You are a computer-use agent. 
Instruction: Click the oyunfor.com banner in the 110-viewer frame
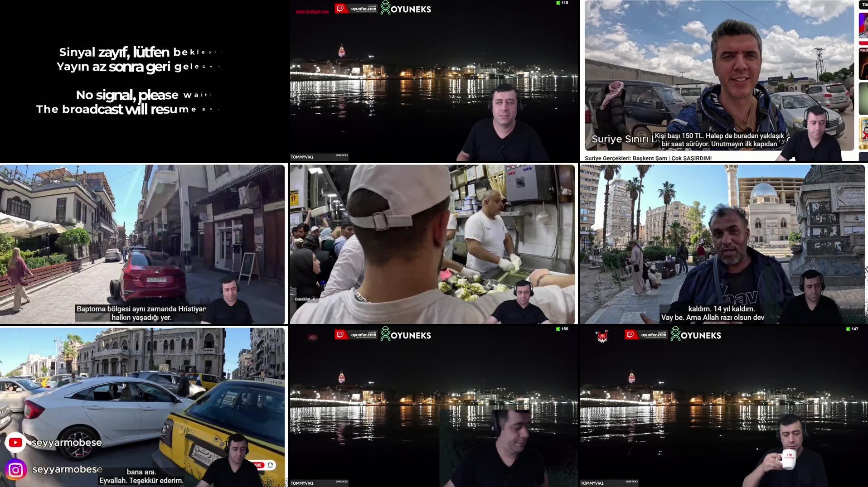(x=356, y=9)
